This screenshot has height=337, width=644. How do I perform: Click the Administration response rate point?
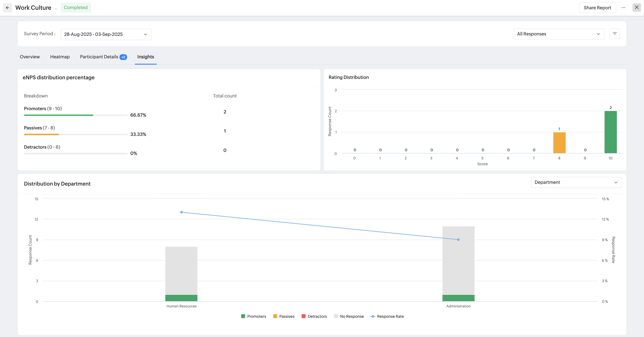click(458, 240)
